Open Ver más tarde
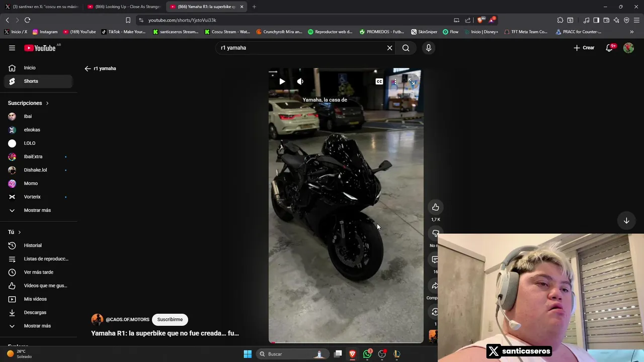This screenshot has height=362, width=644. point(38,272)
